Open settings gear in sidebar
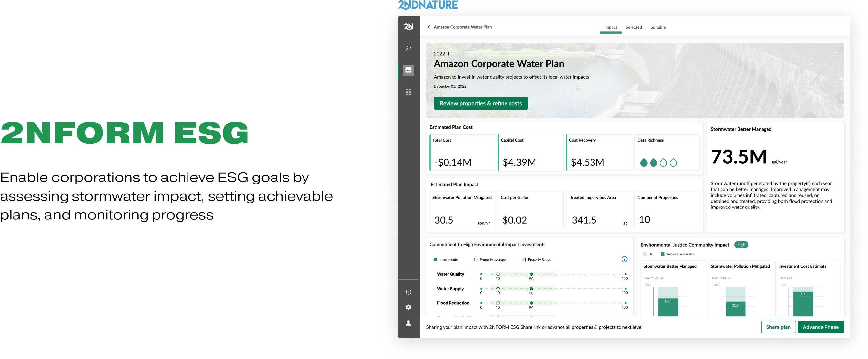The height and width of the screenshot is (359, 868). (x=408, y=307)
